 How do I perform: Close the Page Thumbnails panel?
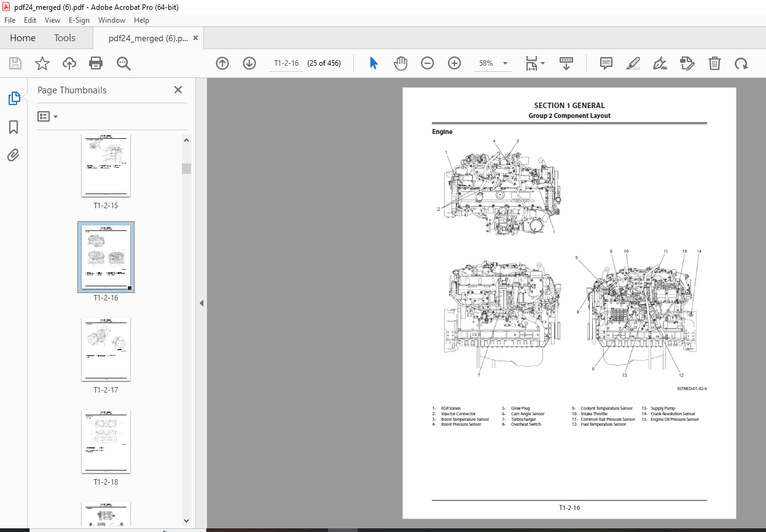tap(178, 90)
